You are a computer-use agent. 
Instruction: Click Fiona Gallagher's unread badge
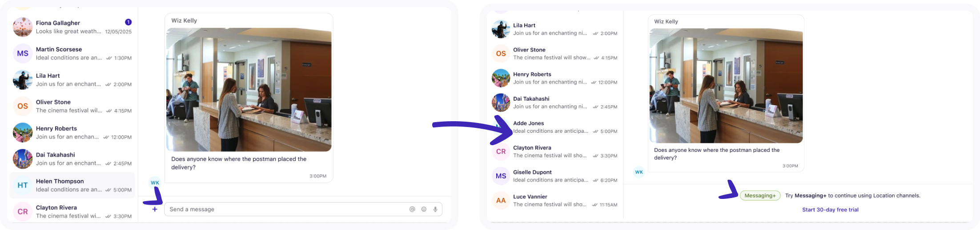(128, 22)
